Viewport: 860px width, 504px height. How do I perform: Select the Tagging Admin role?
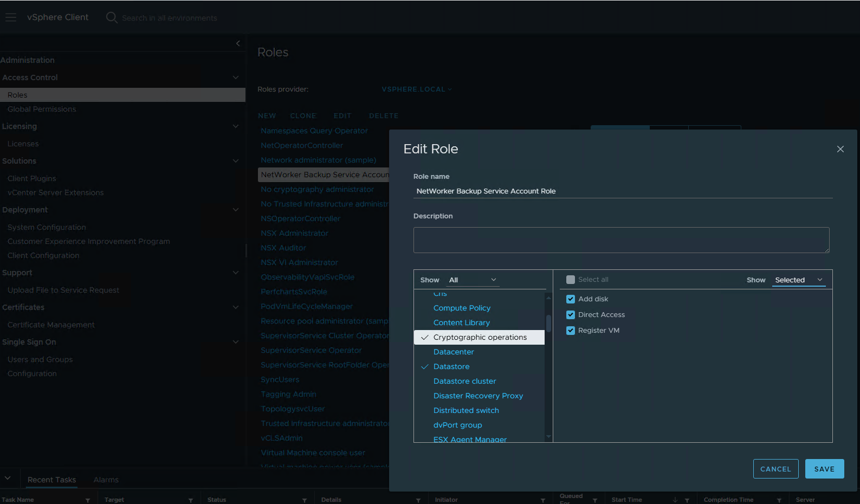(x=288, y=394)
